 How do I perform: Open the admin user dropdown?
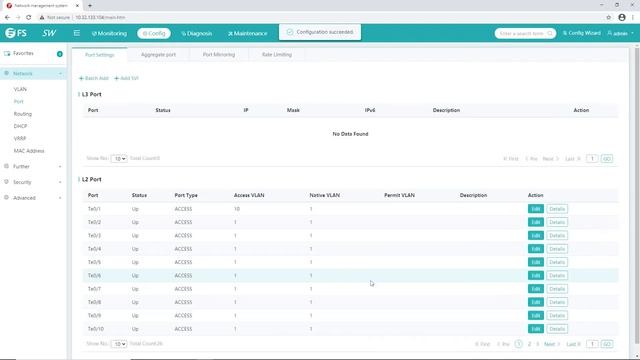[620, 33]
